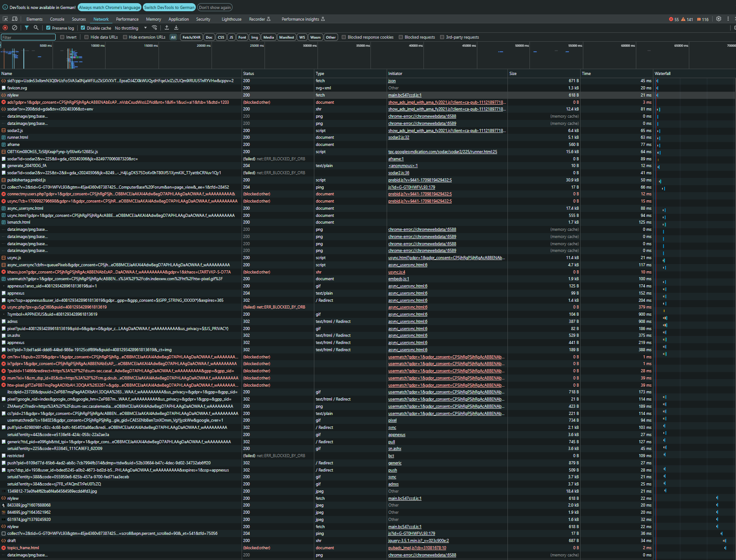Open the No throttling dropdown
The width and height of the screenshot is (736, 560).
(x=131, y=28)
